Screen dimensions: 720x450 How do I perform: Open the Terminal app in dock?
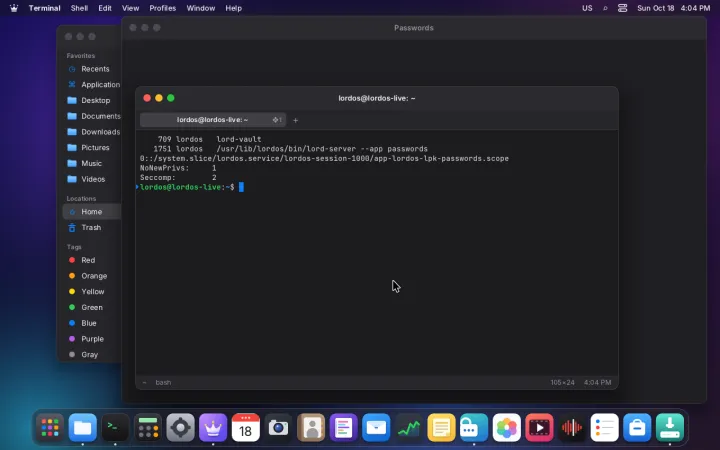[x=115, y=428]
